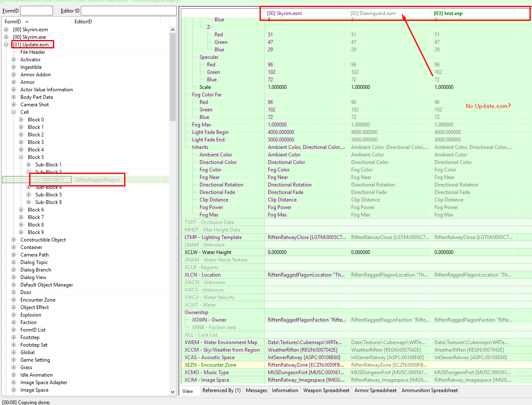Image resolution: width=532 pixels, height=405 pixels.
Task: Select the Encounter Zone group
Action: pos(38,300)
